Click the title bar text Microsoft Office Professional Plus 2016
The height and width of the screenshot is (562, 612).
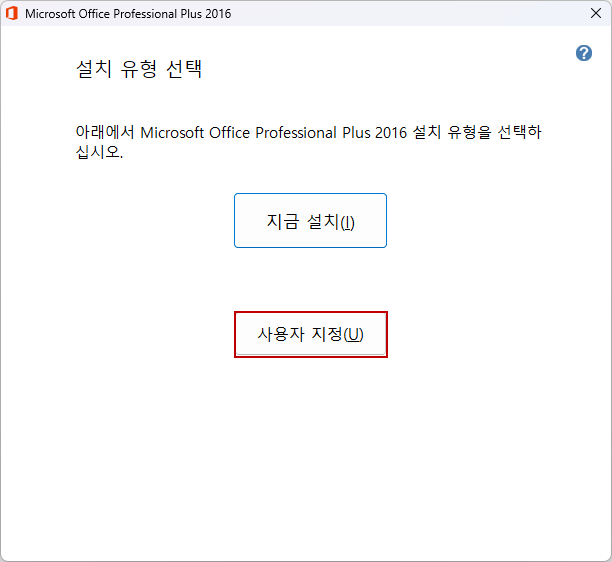(x=128, y=14)
